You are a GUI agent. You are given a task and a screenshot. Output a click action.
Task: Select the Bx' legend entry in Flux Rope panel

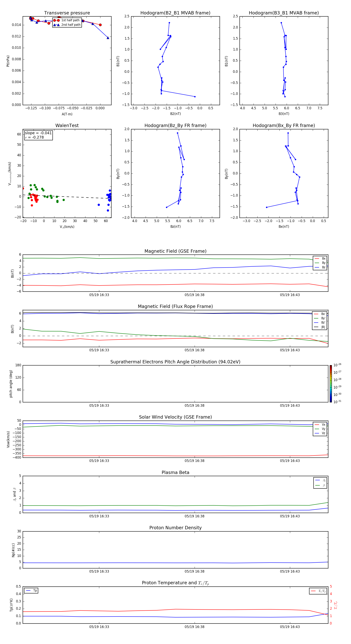pyautogui.click(x=320, y=314)
